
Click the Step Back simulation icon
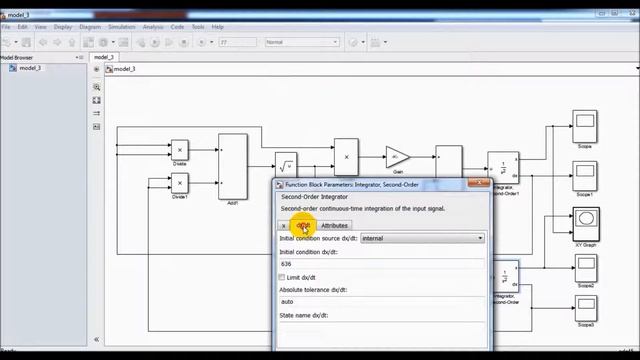(141, 42)
